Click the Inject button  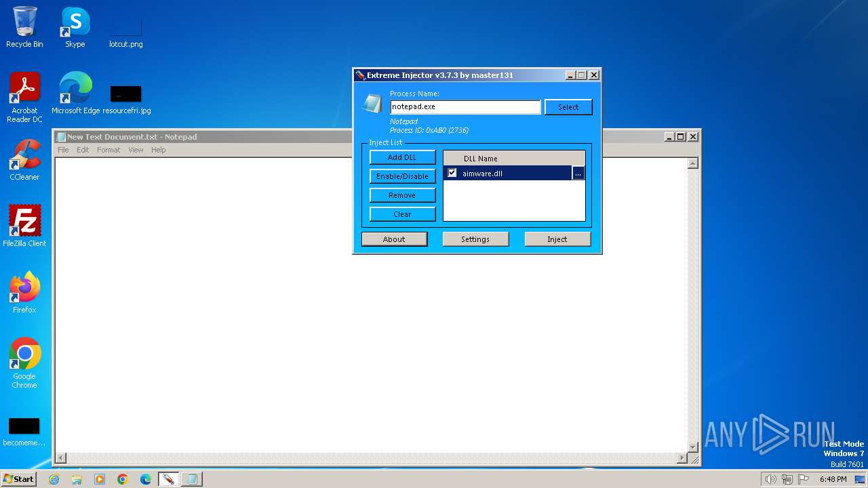[x=557, y=239]
